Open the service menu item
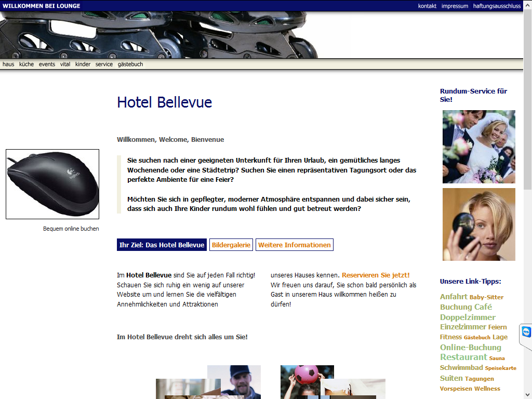 104,64
